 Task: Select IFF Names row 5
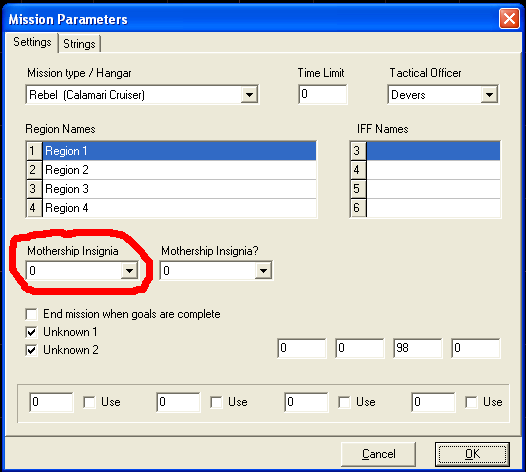pos(425,189)
